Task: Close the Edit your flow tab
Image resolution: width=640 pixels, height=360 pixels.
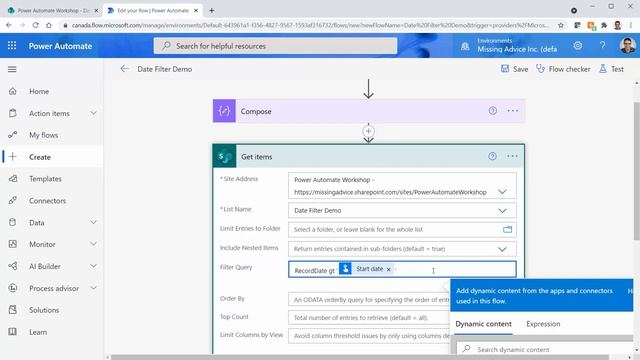Action: (196, 11)
